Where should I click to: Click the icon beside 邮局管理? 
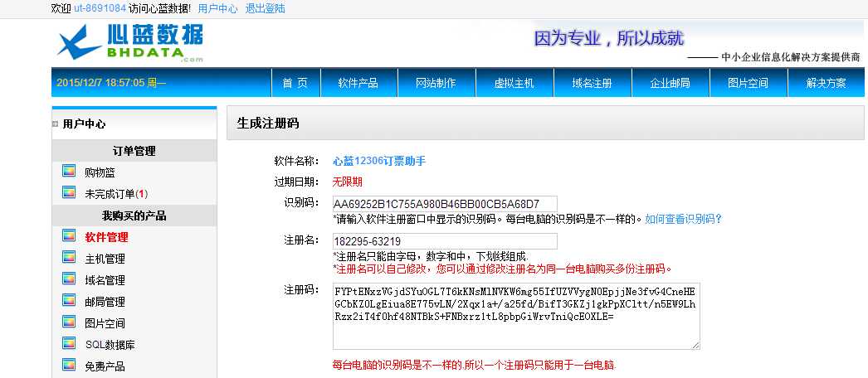(x=69, y=301)
